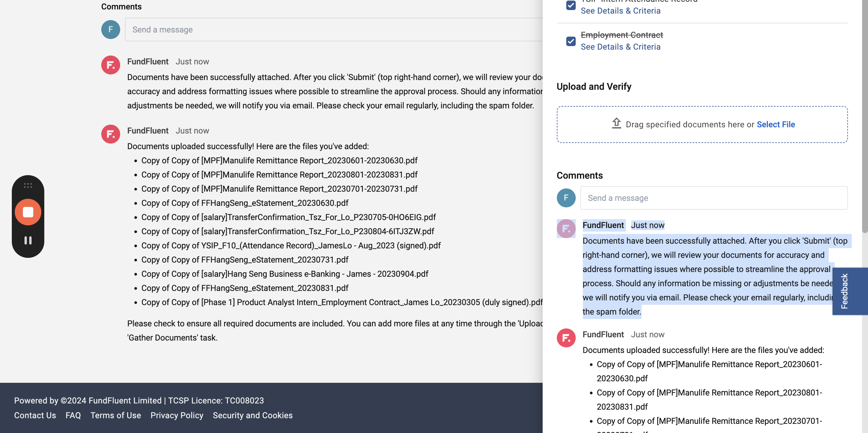Click file TransferConfirmation_Tsz_For_Lo_P230705-0HO6EIG.pdf

pos(288,217)
